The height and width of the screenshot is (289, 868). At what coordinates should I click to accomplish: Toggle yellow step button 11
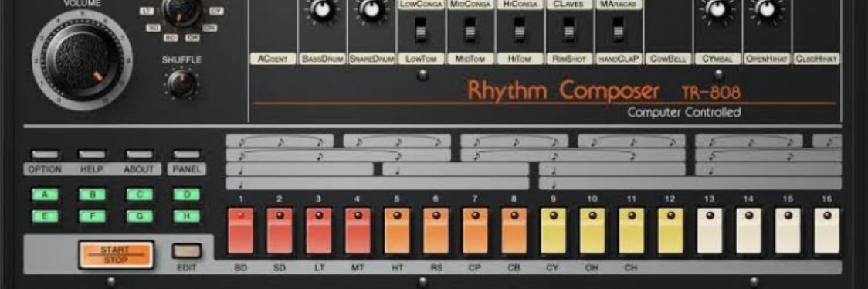(632, 231)
